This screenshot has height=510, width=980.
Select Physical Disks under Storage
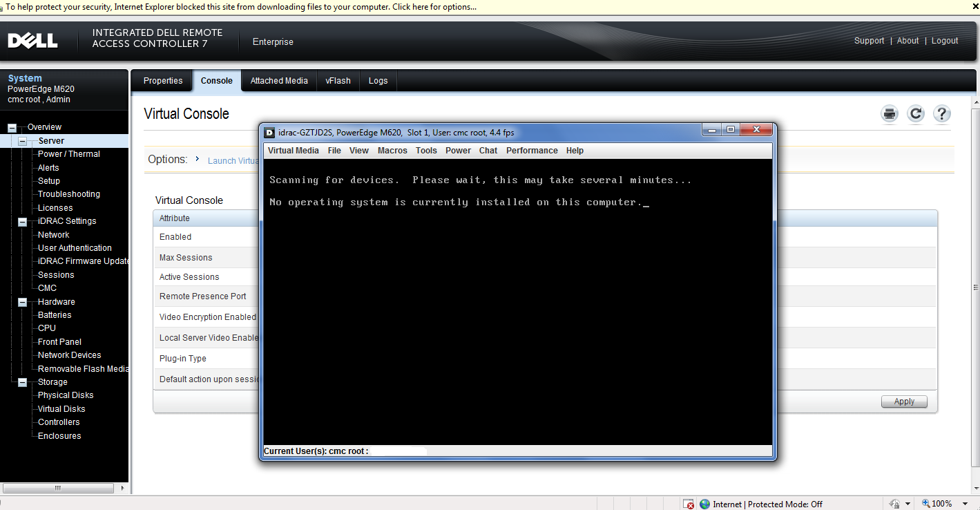click(x=66, y=395)
